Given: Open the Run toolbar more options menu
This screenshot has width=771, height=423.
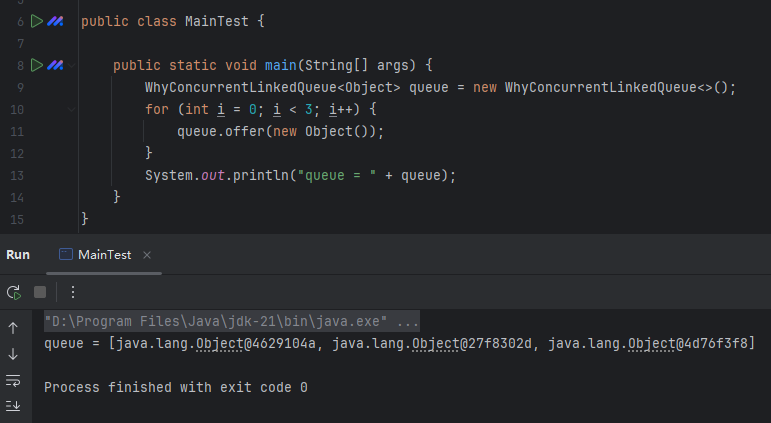Looking at the screenshot, I should pyautogui.click(x=72, y=292).
